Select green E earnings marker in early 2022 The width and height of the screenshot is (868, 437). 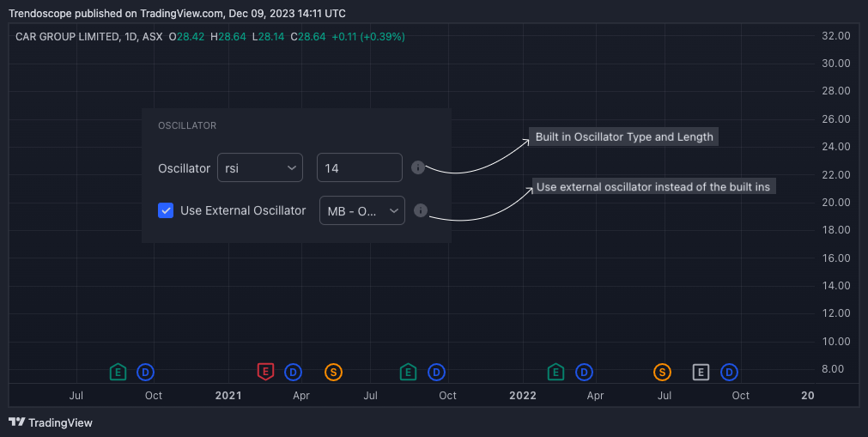click(555, 373)
